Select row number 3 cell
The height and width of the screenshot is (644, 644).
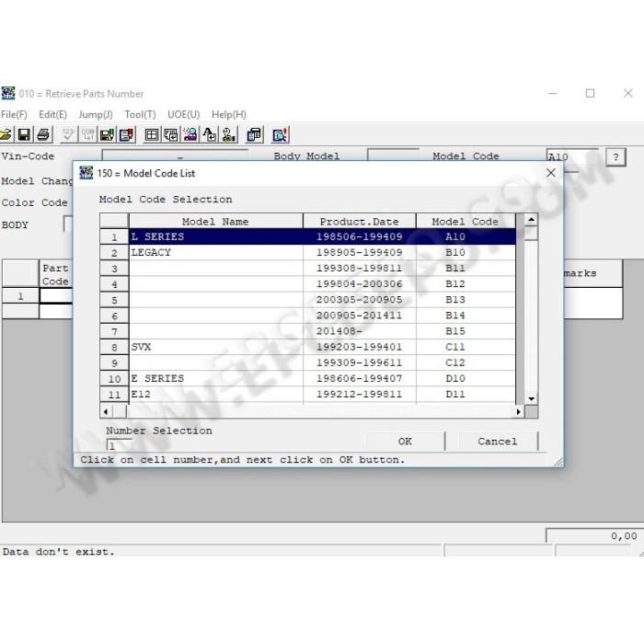point(114,269)
